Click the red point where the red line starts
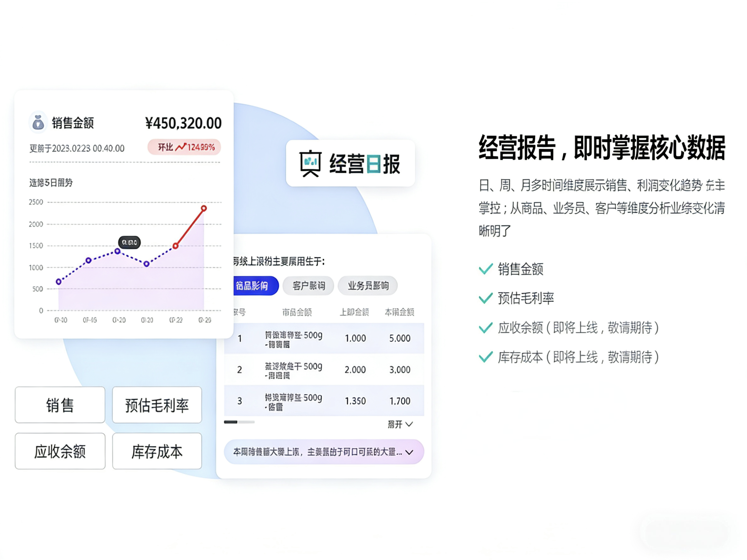Screen dimensions: 747x560 (176, 246)
